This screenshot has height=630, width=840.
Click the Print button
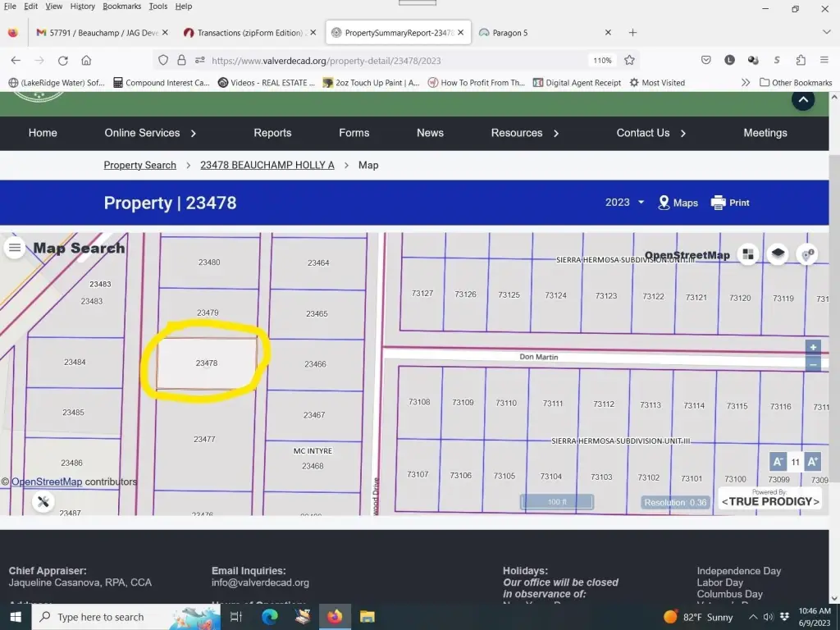730,203
